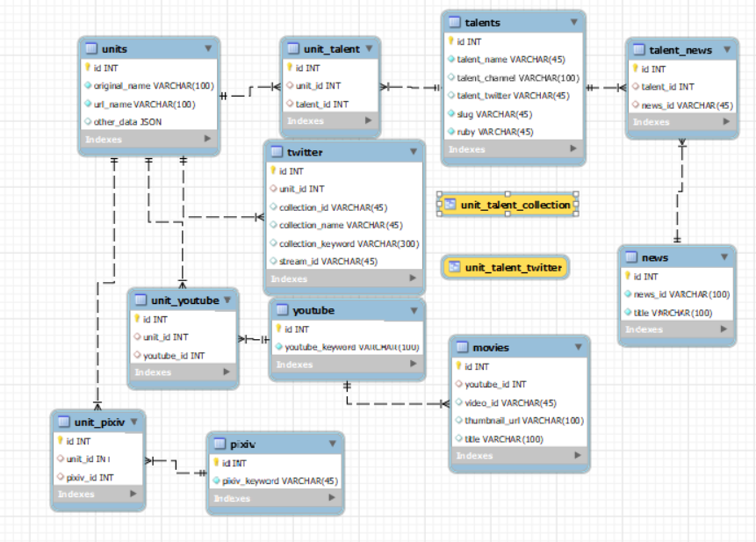Expand Indexes section of unit_pixiv table
The height and width of the screenshot is (542, 756).
pyautogui.click(x=133, y=494)
